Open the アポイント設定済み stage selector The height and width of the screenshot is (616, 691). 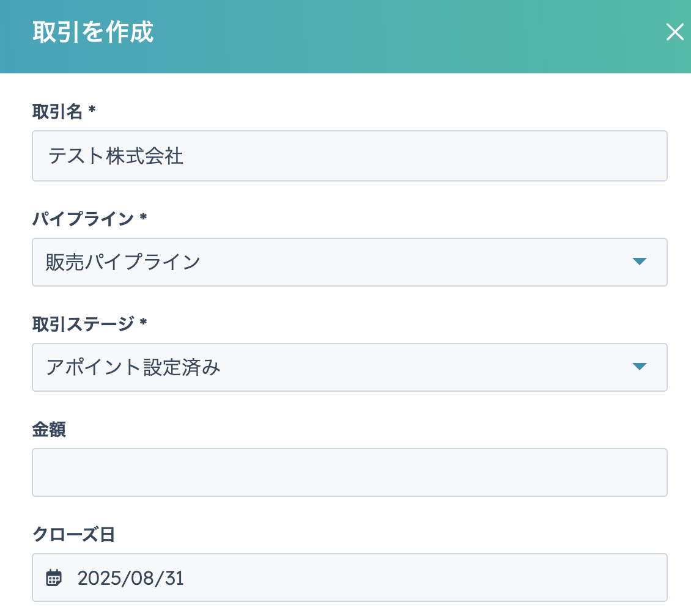(x=330, y=367)
